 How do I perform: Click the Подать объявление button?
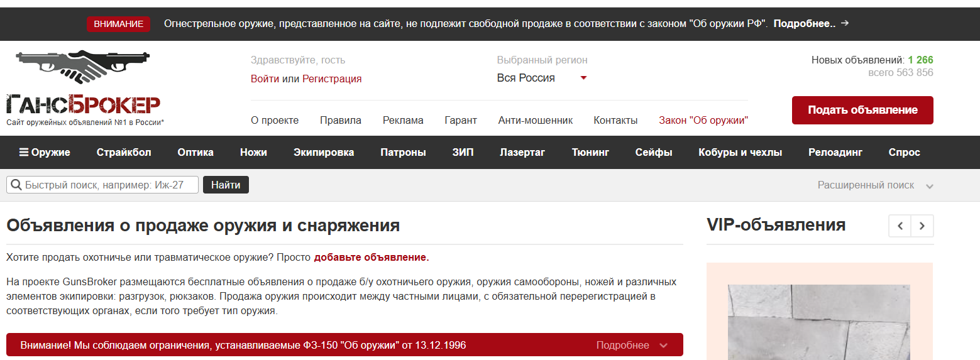tap(862, 110)
